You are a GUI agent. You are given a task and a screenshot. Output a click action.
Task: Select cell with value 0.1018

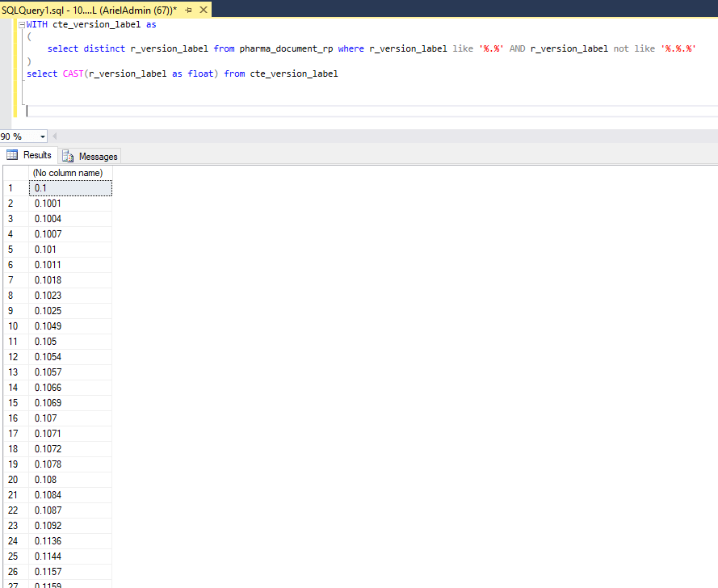(70, 280)
